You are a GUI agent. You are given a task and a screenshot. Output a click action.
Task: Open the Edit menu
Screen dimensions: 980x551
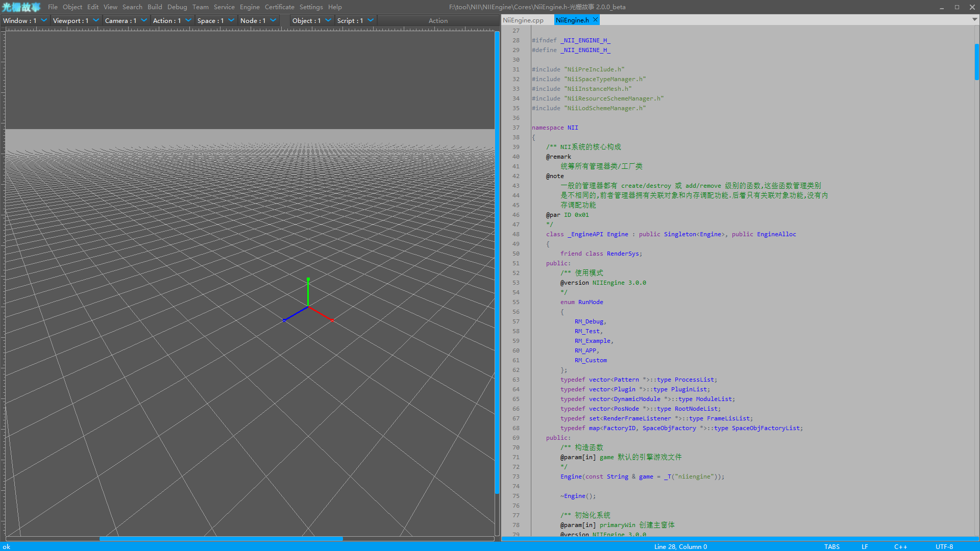93,7
